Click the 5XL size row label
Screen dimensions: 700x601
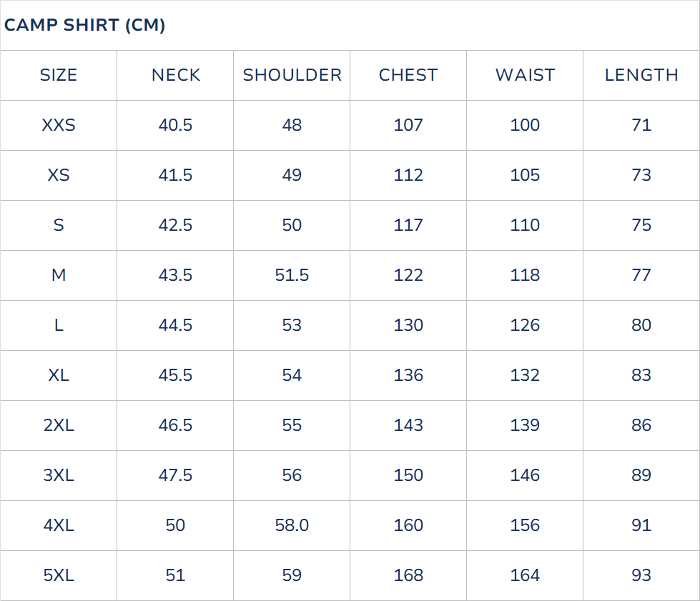tap(59, 575)
